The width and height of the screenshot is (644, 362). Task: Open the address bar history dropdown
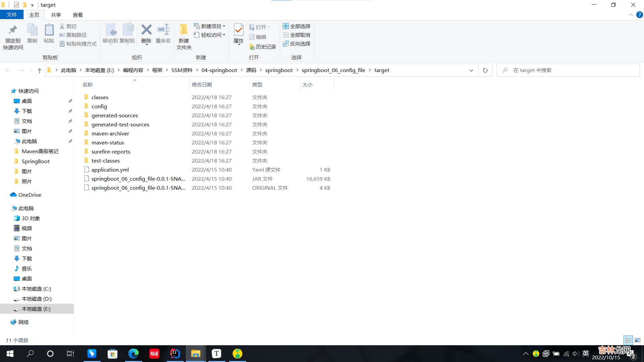pyautogui.click(x=471, y=70)
